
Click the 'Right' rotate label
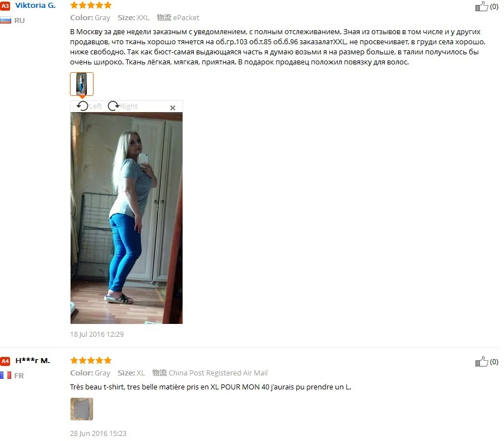click(129, 106)
